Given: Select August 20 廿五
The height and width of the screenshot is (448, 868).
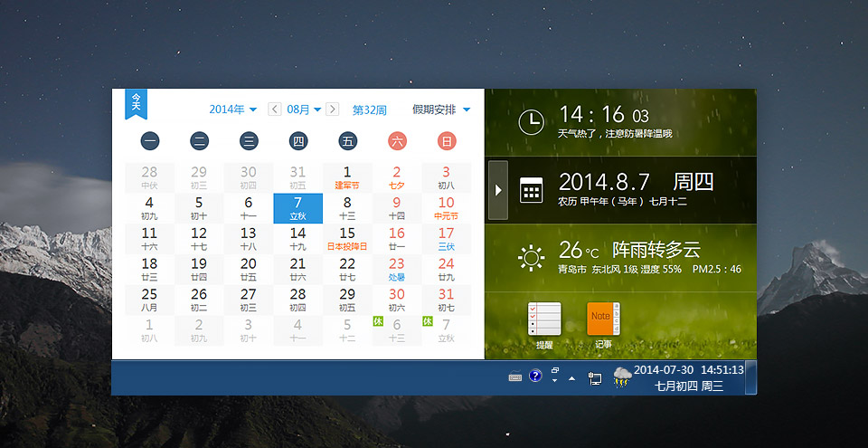Looking at the screenshot, I should [x=249, y=270].
